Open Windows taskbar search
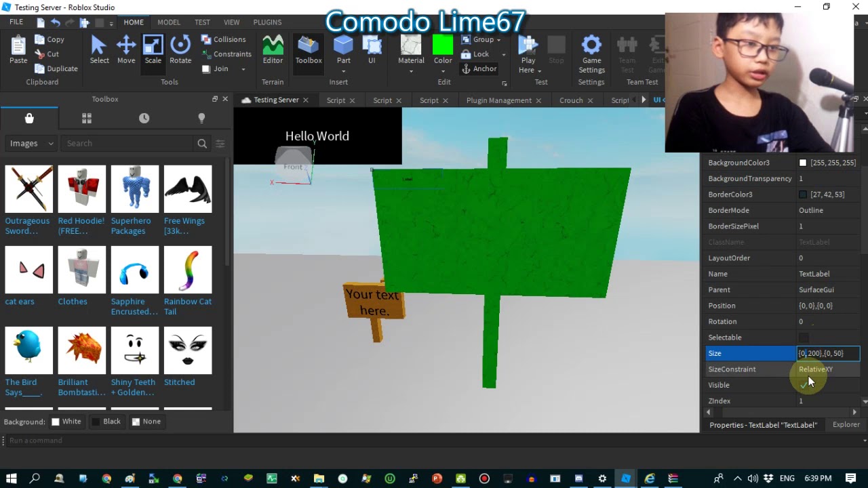 [35, 479]
